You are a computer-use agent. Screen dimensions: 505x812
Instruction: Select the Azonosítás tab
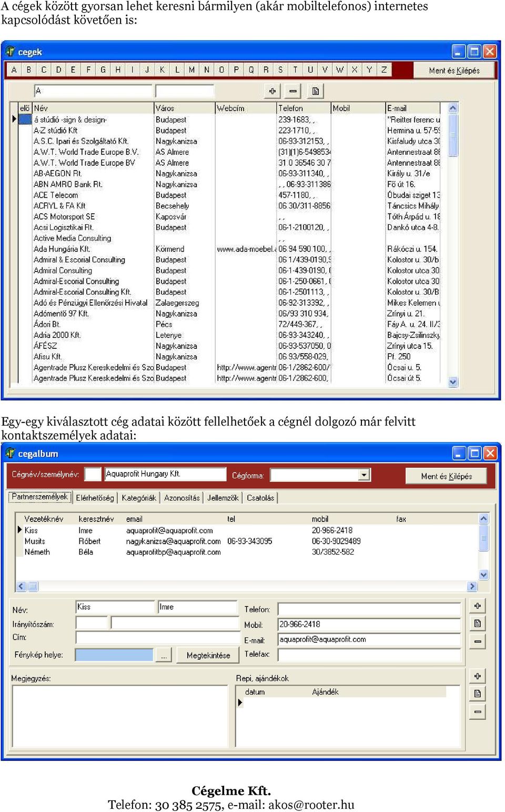click(182, 498)
